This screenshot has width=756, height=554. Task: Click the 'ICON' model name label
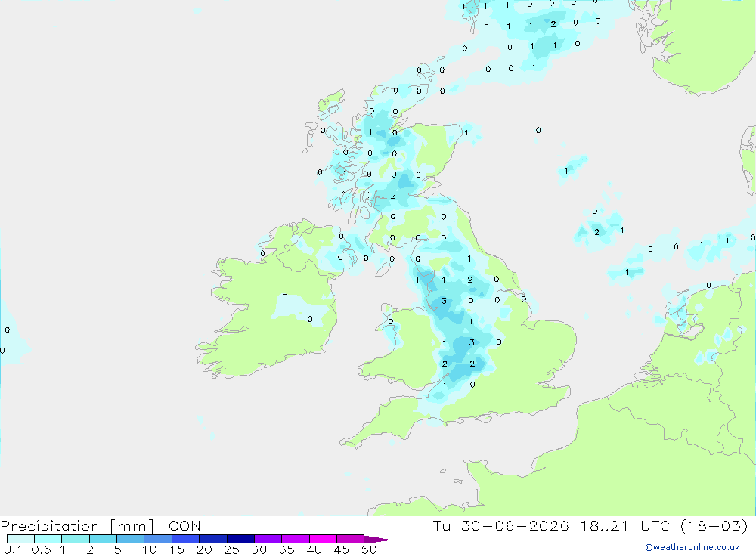click(182, 526)
